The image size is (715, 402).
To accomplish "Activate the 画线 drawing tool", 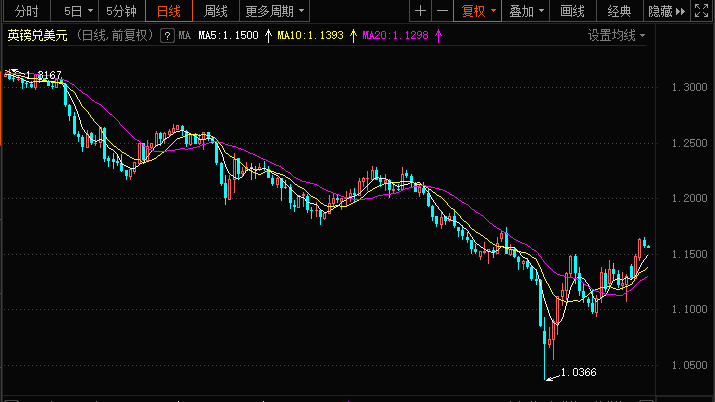I will click(572, 11).
